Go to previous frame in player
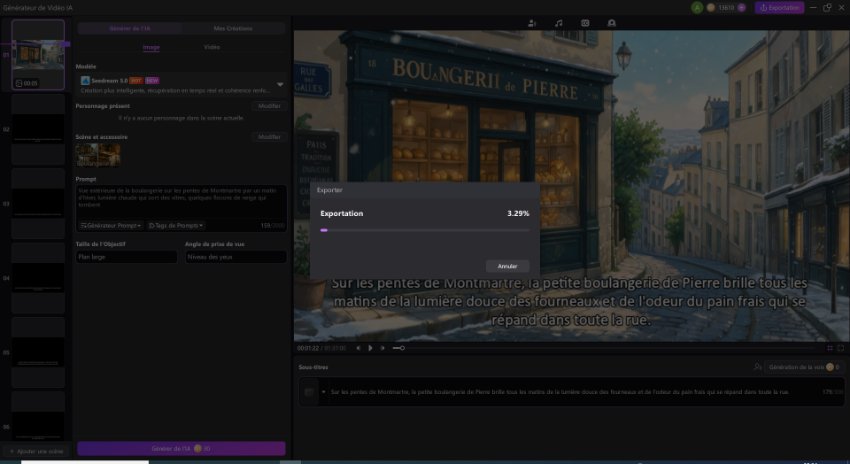This screenshot has width=850, height=464. click(x=358, y=348)
